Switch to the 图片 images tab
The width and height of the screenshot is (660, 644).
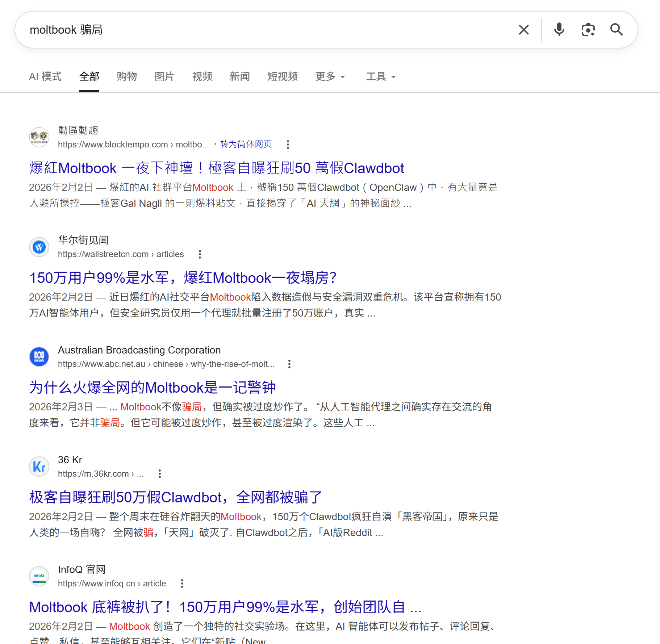click(164, 76)
